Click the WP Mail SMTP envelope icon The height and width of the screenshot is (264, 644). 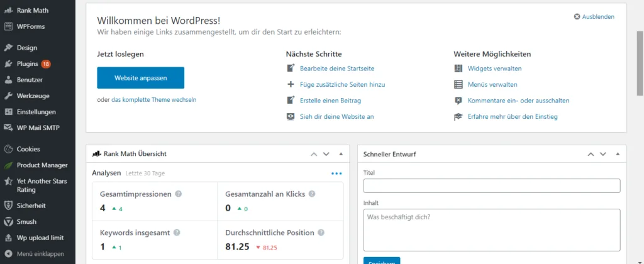[8, 128]
